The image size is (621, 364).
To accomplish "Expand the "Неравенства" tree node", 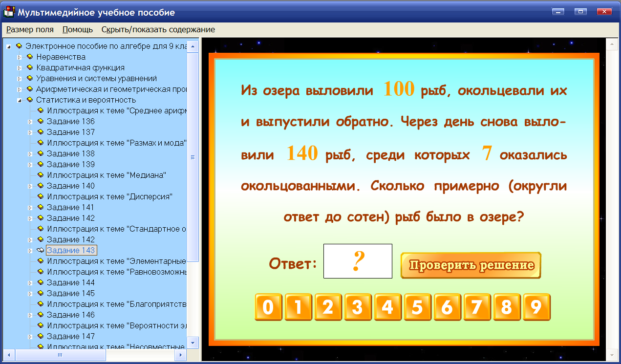I will [20, 57].
